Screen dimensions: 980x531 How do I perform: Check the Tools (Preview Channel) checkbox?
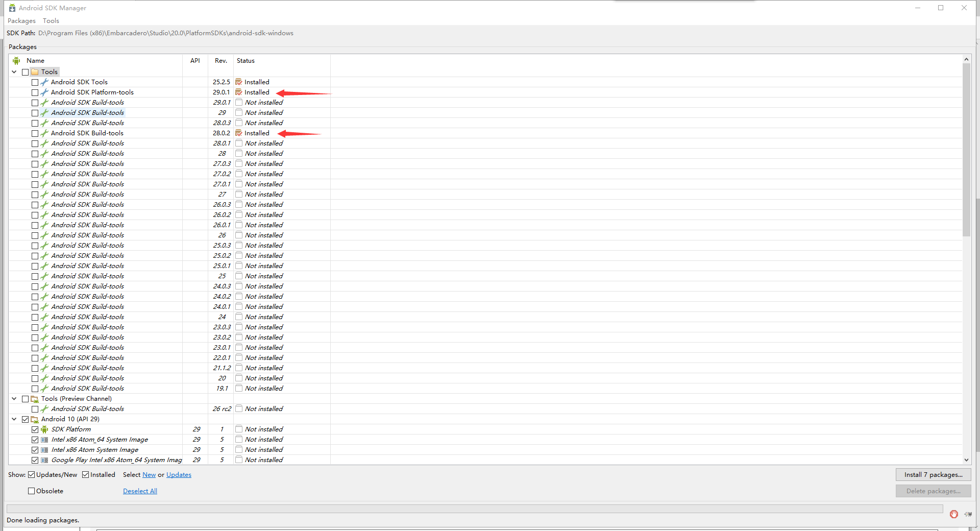click(x=25, y=399)
